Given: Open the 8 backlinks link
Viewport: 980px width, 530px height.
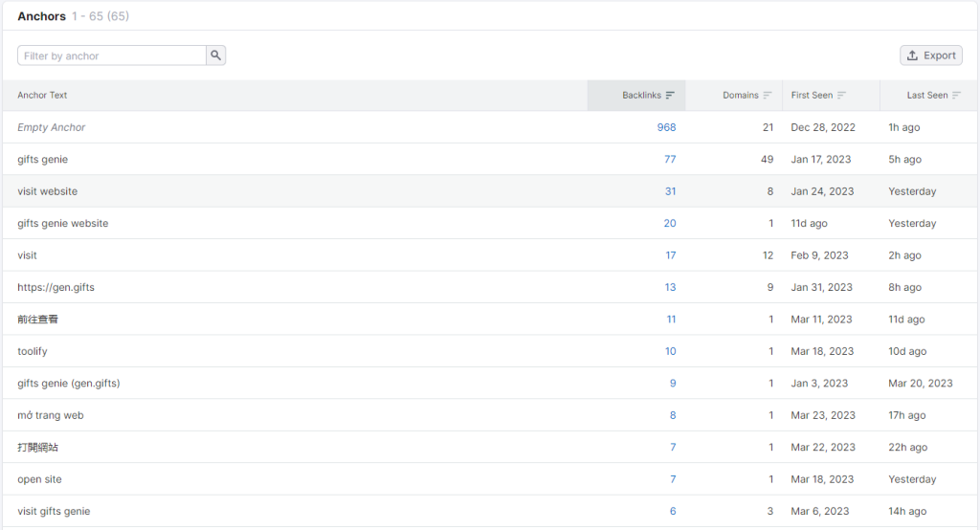Looking at the screenshot, I should (x=673, y=415).
